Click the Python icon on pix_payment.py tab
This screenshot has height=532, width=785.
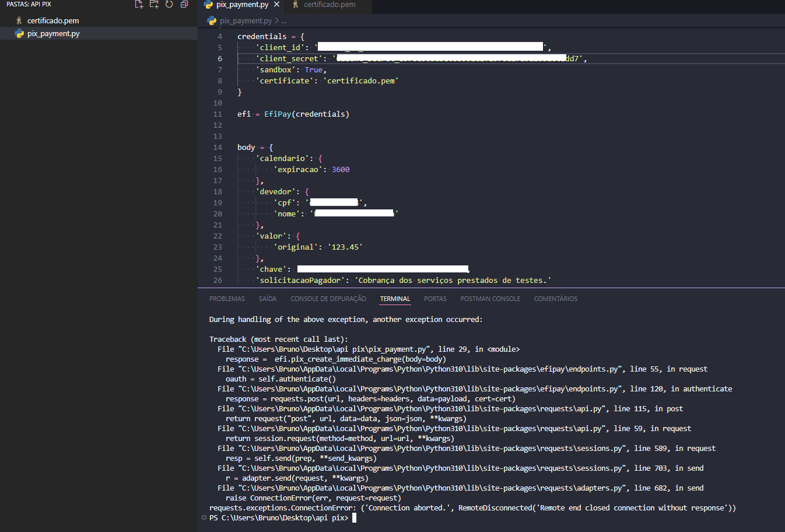tap(208, 4)
